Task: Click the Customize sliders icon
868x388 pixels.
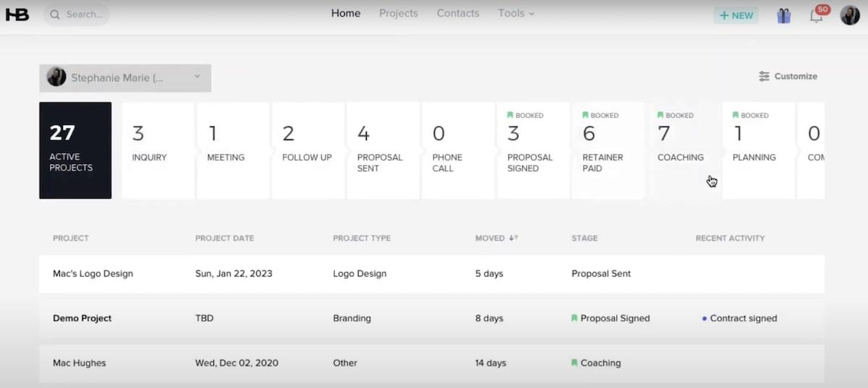Action: pos(764,77)
